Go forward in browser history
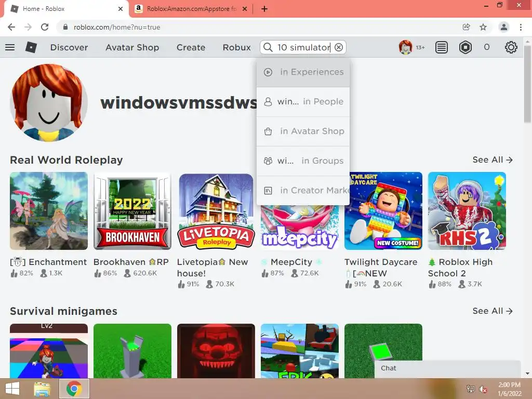 28,27
